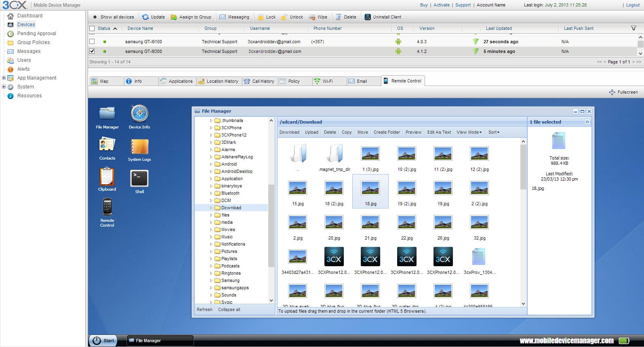Select the 20.jpg image thumbnail
Viewport: 644px width, 347px height.
(334, 223)
